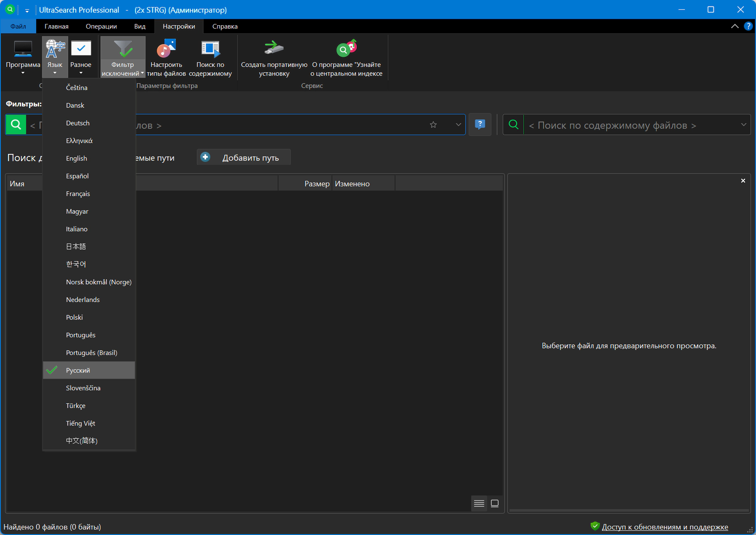Select 한국어 language
Screen dimensions: 756x535
(x=89, y=264)
